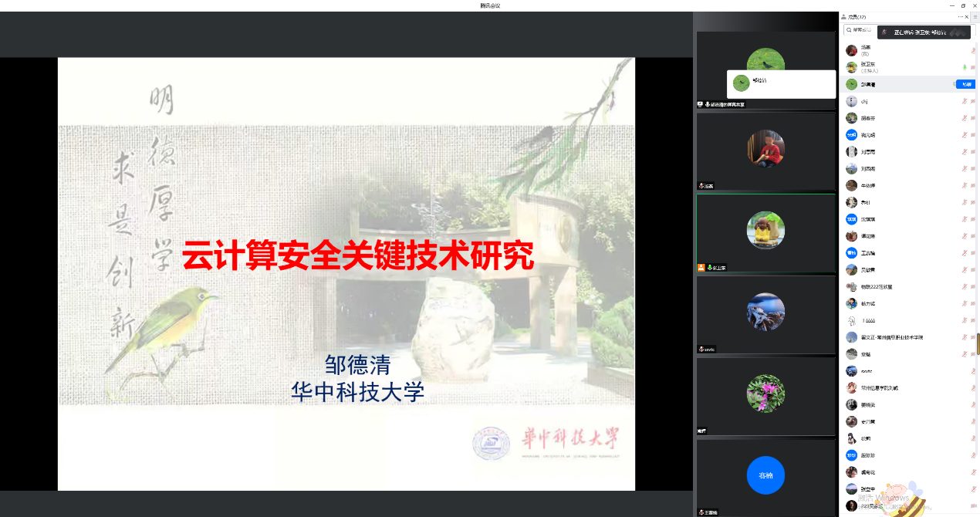Click the screen-sharing label on the top video tile

(721, 103)
